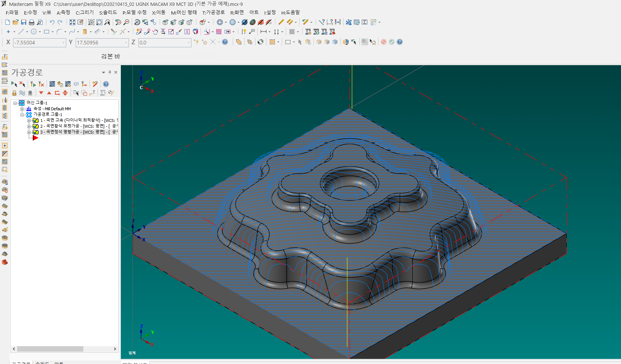This screenshot has height=364, width=621.
Task: Pin the toolpath manager panel
Action: click(110, 72)
